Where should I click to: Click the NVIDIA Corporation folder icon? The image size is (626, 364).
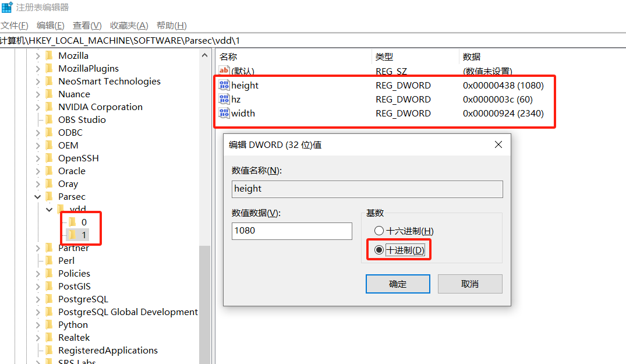click(x=49, y=107)
